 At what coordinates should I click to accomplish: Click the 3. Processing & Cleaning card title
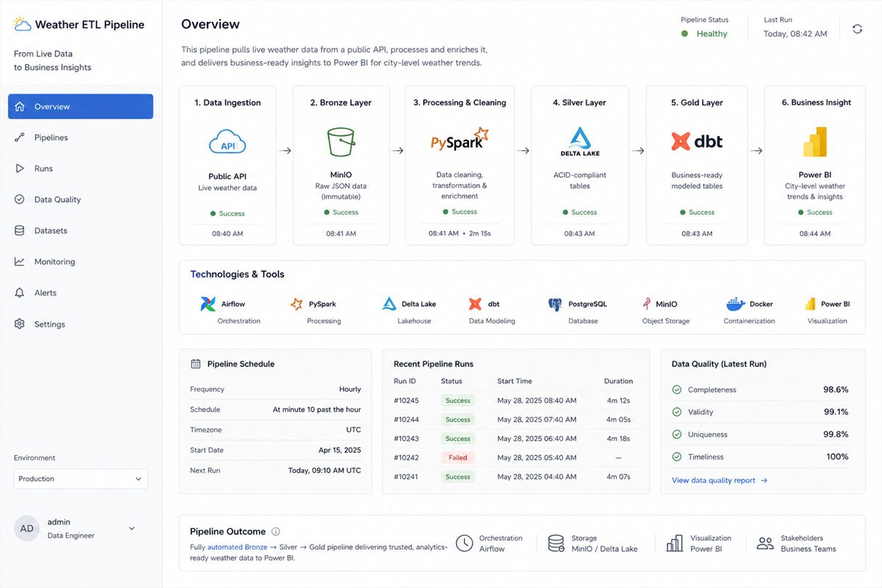tap(459, 103)
